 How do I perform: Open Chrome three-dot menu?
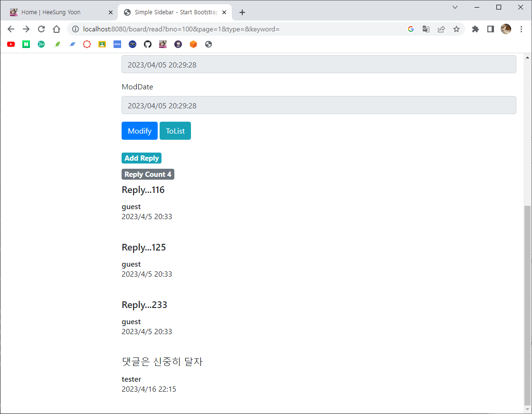[x=522, y=29]
